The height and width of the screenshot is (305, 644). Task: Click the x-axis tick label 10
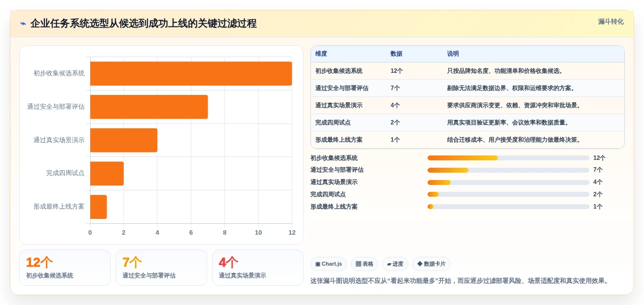point(258,233)
